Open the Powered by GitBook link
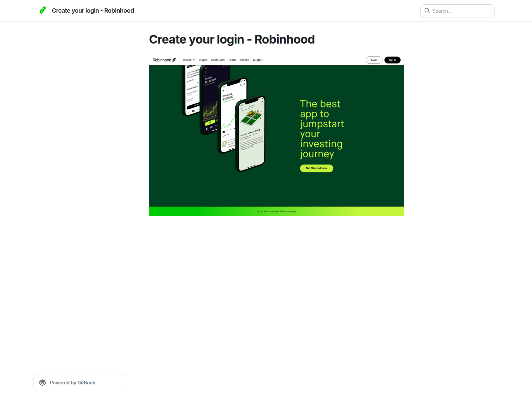532x399 pixels. [x=82, y=382]
